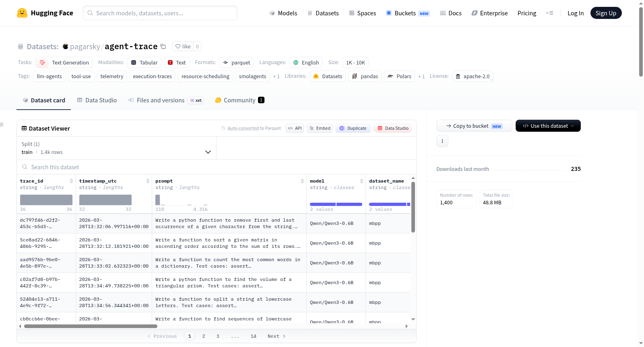Focus the Search this dataset field

(x=217, y=167)
